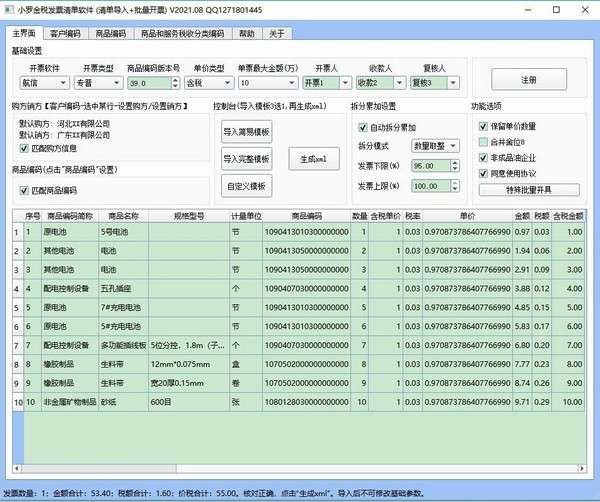The width and height of the screenshot is (600, 502).
Task: Click the 导入简易模板 button
Action: (x=247, y=131)
